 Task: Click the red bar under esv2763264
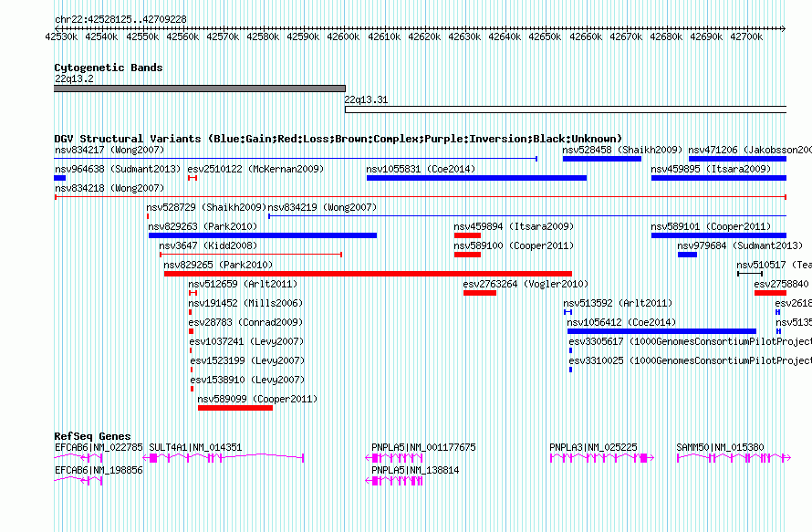coord(480,293)
